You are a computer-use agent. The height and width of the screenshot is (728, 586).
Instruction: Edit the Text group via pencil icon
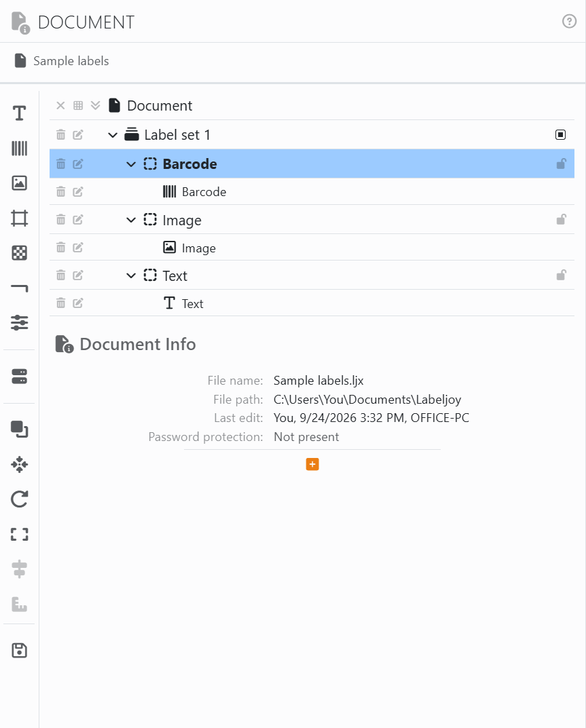point(78,275)
